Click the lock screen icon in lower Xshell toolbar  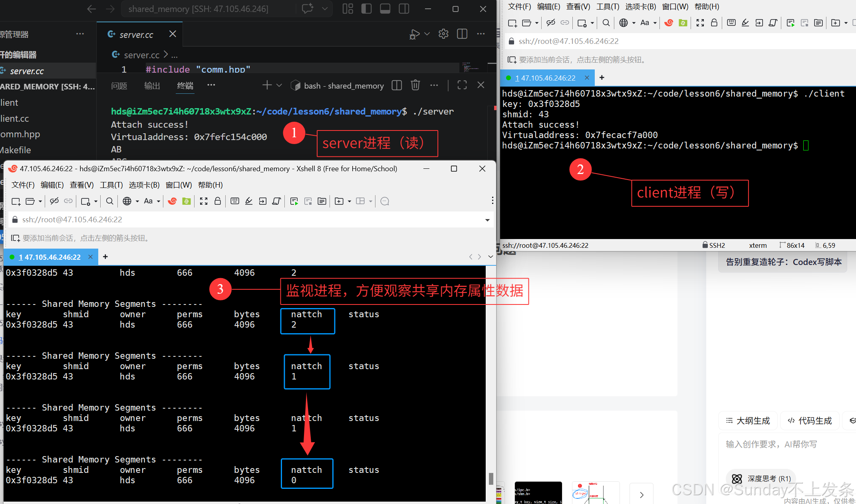coord(218,202)
